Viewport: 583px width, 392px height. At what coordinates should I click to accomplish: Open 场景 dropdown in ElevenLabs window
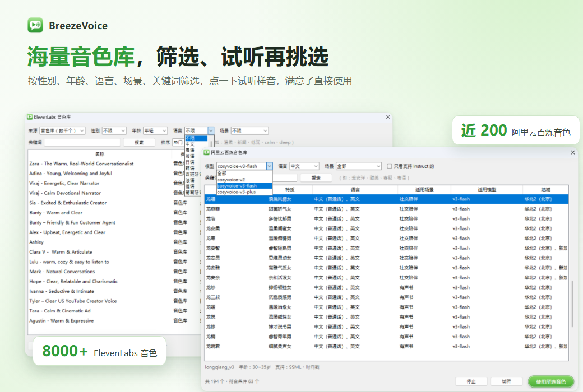pyautogui.click(x=249, y=131)
